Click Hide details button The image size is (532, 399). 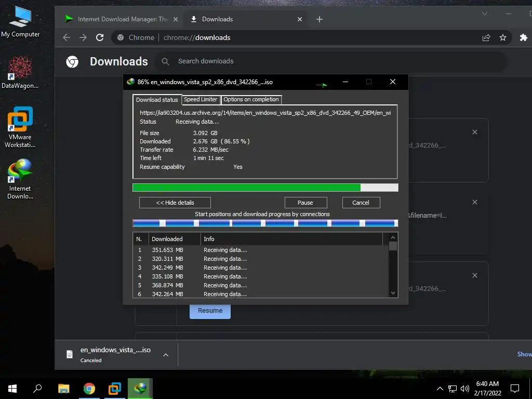(x=175, y=203)
